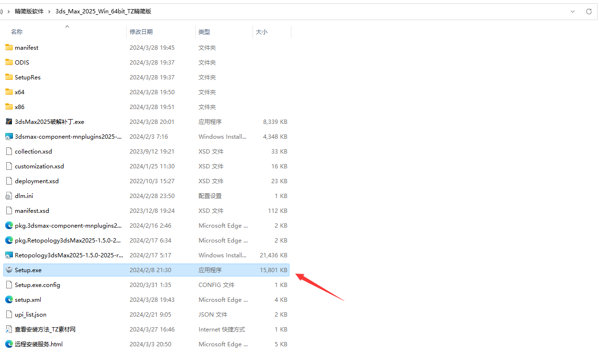The image size is (599, 364).
Task: Click the x64 folder icon
Action: 9,92
